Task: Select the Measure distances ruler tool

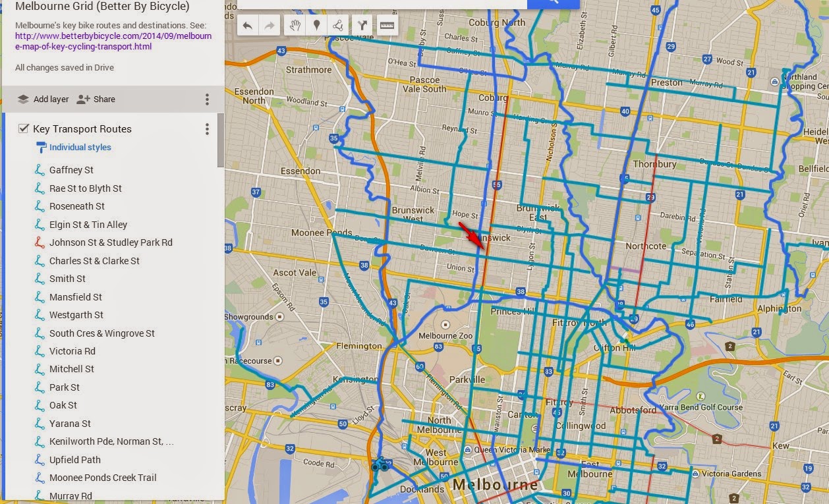Action: click(387, 26)
